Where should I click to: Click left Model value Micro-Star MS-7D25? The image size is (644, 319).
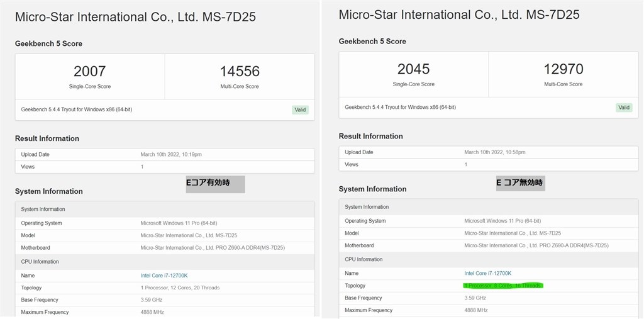click(189, 235)
